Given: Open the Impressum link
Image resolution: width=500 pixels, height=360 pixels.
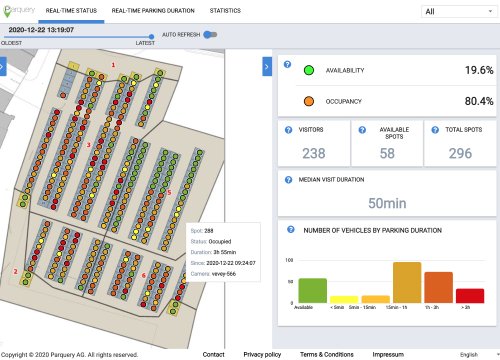Looking at the screenshot, I should pyautogui.click(x=388, y=354).
